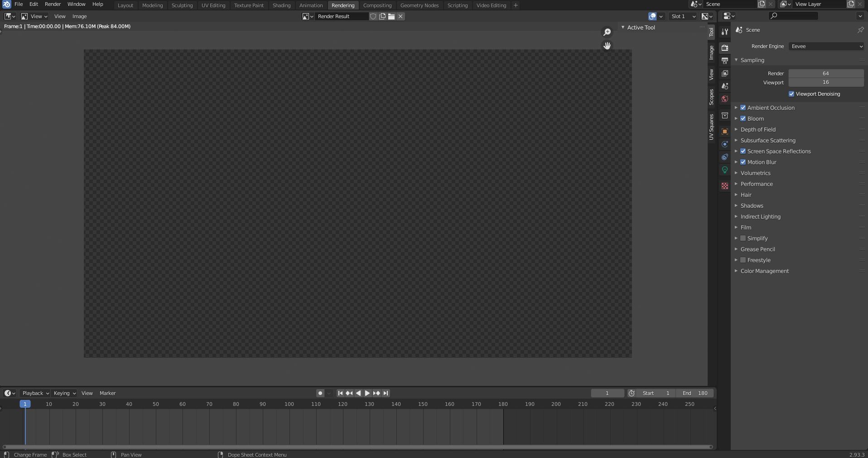Open the Render menu in top bar
This screenshot has height=458, width=868.
click(x=53, y=4)
